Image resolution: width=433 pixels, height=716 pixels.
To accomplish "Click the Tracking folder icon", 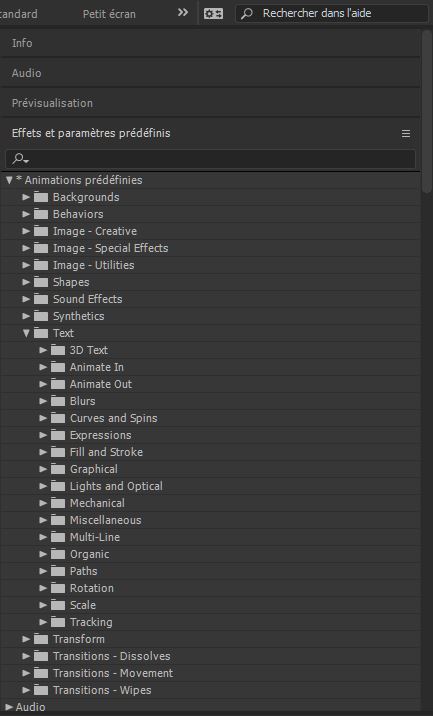I will (x=58, y=621).
